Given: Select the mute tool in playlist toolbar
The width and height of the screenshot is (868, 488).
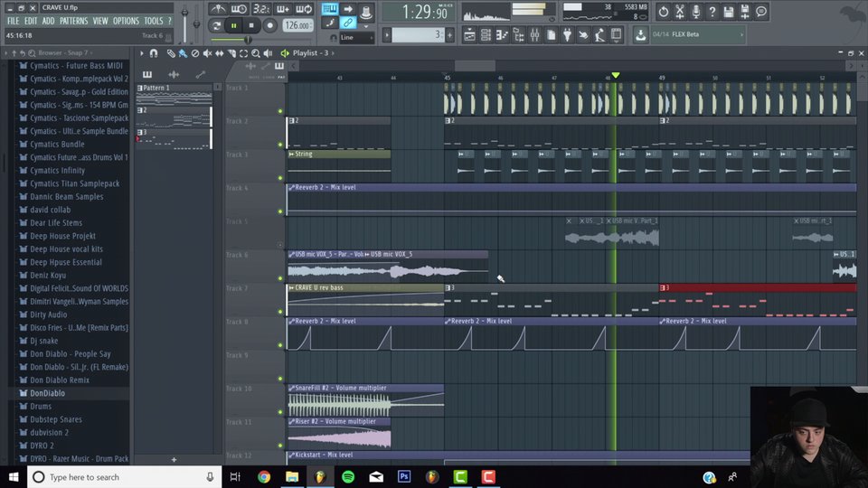Looking at the screenshot, I should (x=207, y=53).
